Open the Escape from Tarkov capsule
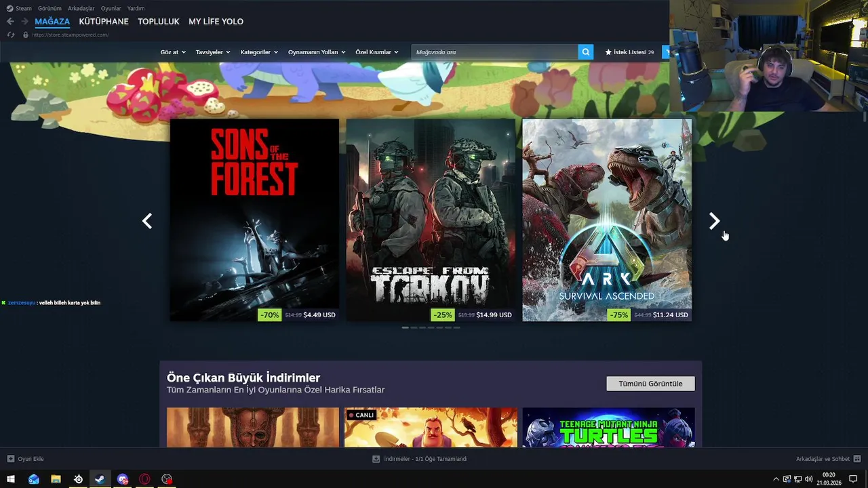 click(x=431, y=220)
